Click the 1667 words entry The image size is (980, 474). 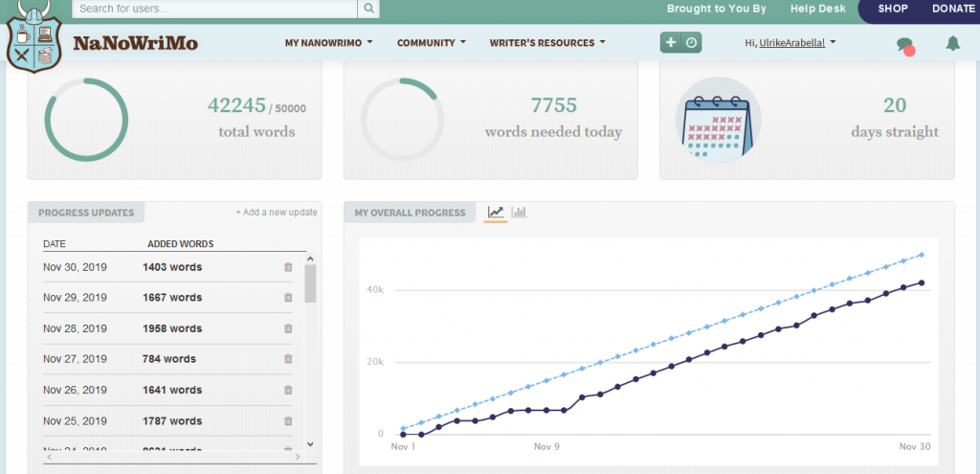pyautogui.click(x=172, y=298)
